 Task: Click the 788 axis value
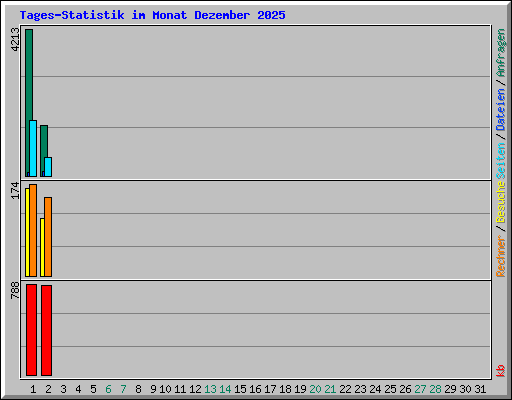pyautogui.click(x=15, y=291)
